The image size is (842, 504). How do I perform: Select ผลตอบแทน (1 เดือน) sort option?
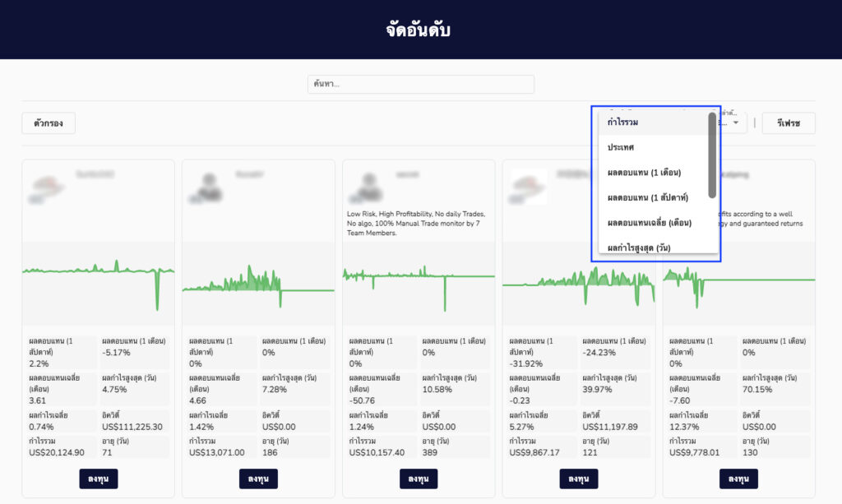click(644, 173)
